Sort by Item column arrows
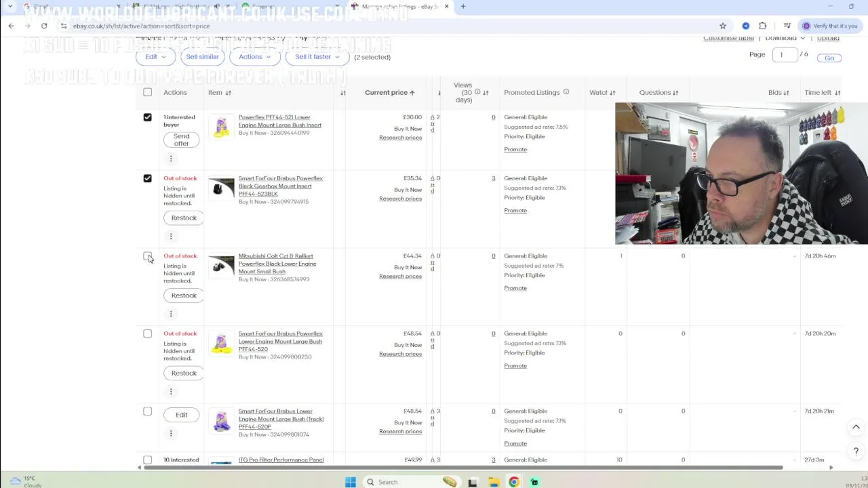Image resolution: width=868 pixels, height=488 pixels. pyautogui.click(x=229, y=93)
